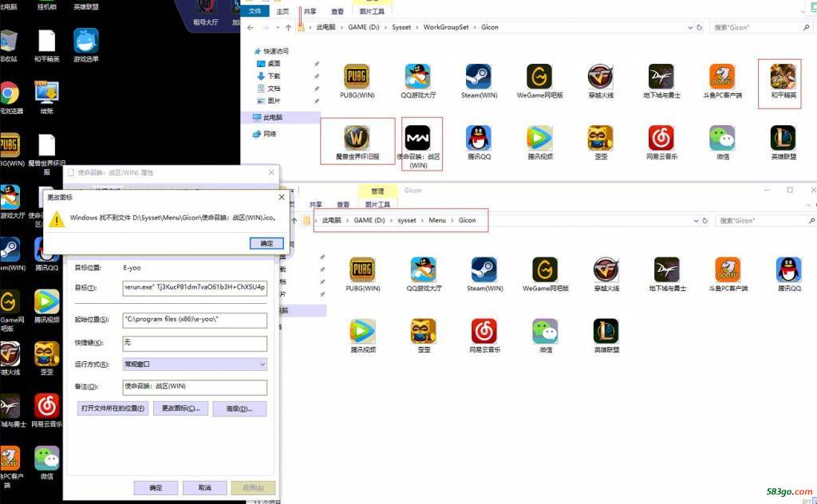Screen dimensions: 817x504
Task: Click the 备注 input field
Action: 195,387
